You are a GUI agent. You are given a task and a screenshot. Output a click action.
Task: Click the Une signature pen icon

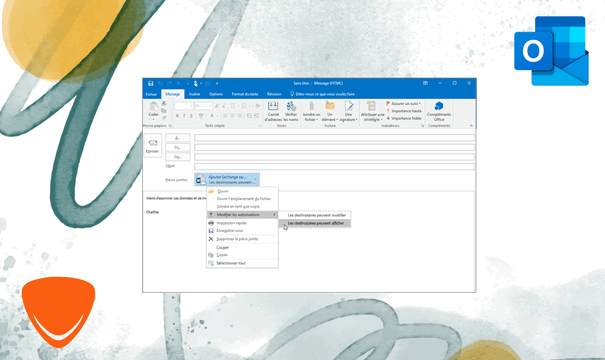[x=349, y=106]
